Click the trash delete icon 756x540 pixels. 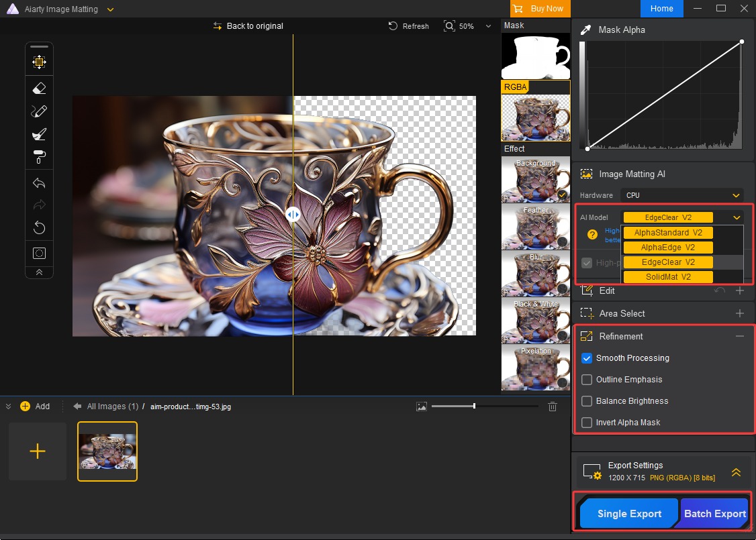point(553,407)
